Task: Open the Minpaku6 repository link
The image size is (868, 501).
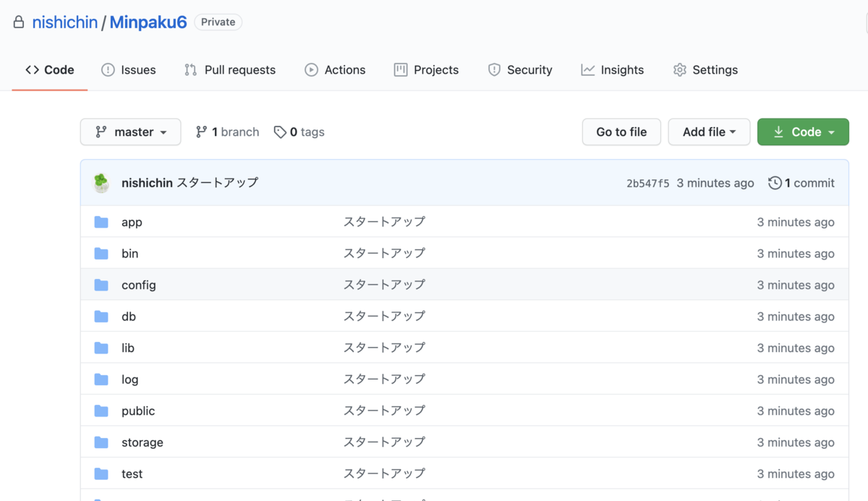Action: [x=148, y=22]
